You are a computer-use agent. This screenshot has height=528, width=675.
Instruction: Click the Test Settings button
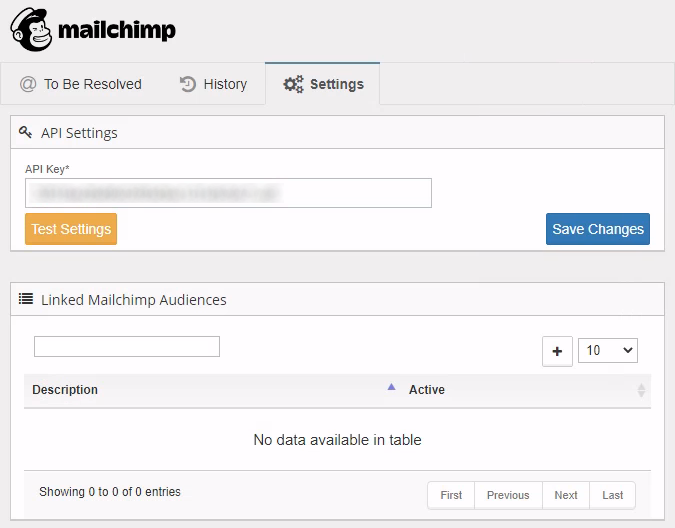[71, 229]
